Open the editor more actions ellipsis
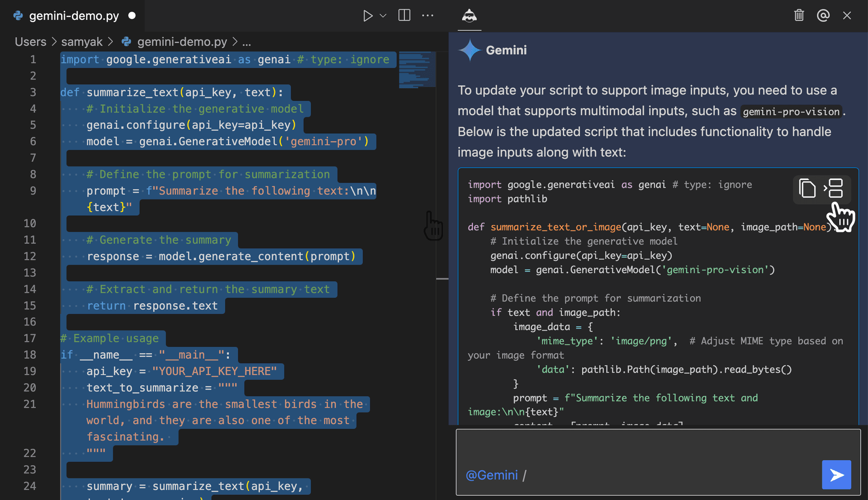Viewport: 868px width, 500px height. tap(428, 15)
